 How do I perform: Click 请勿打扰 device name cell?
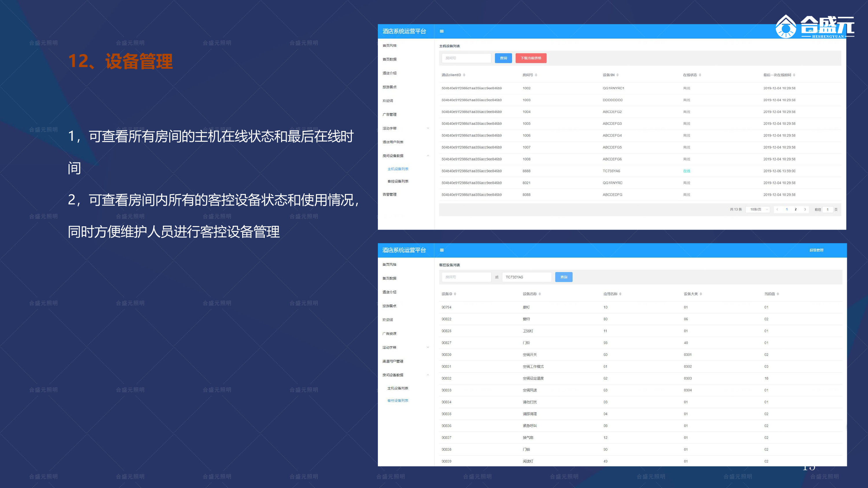pos(530,402)
